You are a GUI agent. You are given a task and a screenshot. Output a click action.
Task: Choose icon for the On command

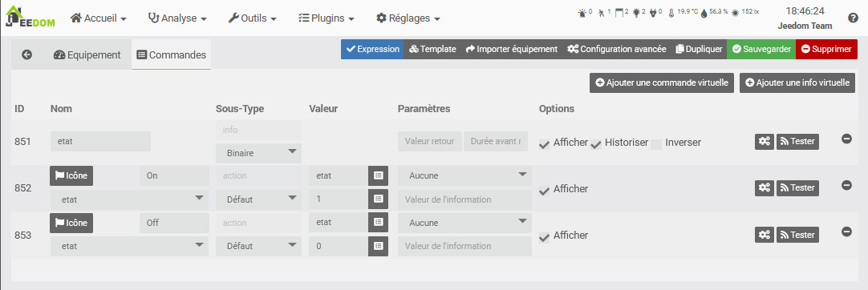(71, 175)
